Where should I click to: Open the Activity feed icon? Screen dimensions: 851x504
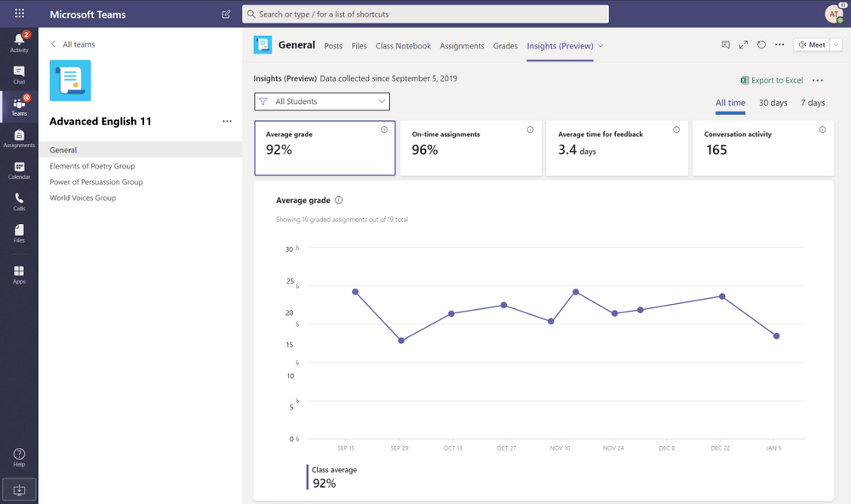[19, 42]
